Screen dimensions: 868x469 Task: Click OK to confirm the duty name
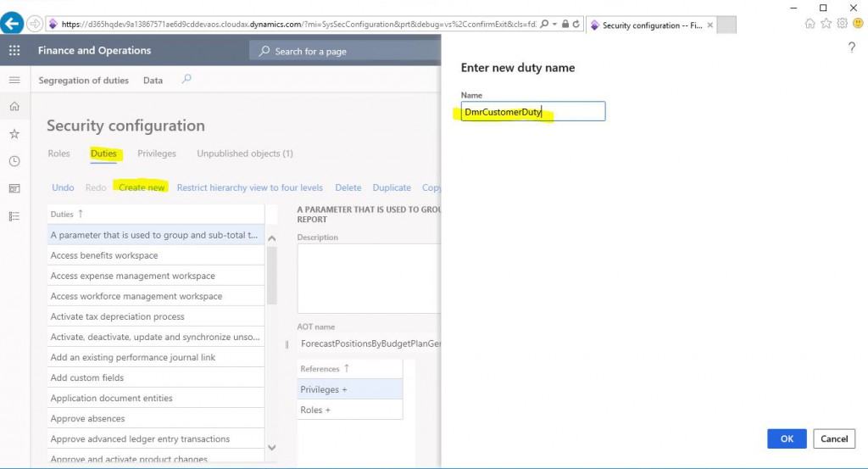tap(787, 438)
